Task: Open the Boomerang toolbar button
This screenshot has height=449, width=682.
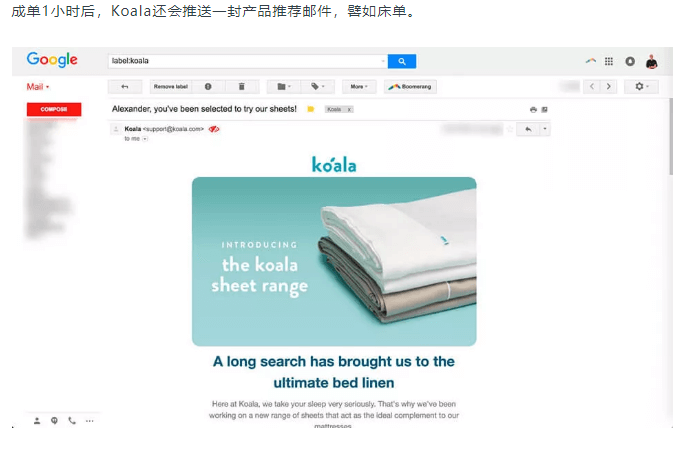Action: 410,87
